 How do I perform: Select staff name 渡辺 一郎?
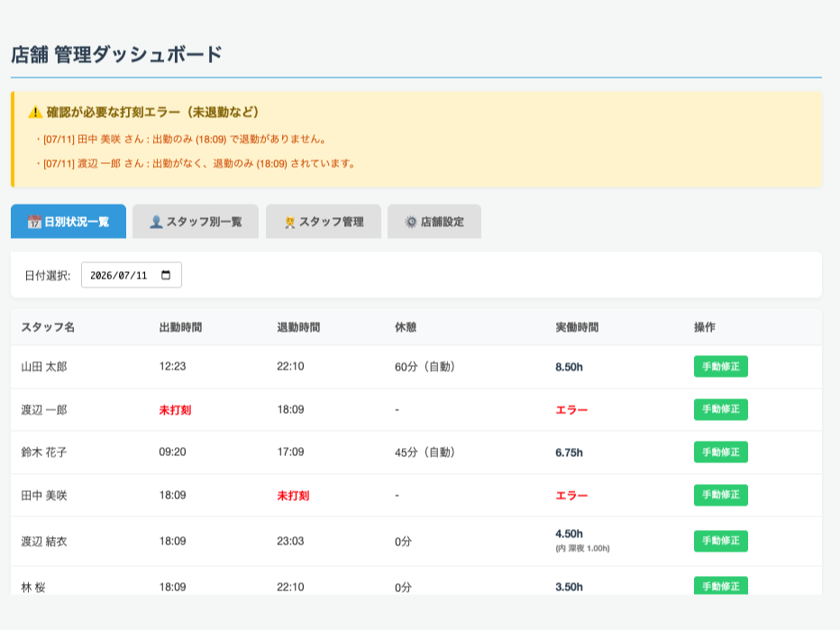tap(44, 410)
